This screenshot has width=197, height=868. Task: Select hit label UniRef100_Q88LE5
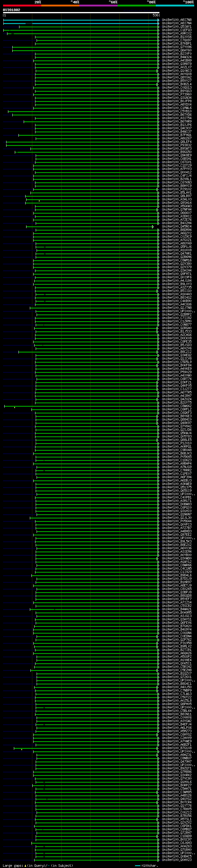point(177,440)
